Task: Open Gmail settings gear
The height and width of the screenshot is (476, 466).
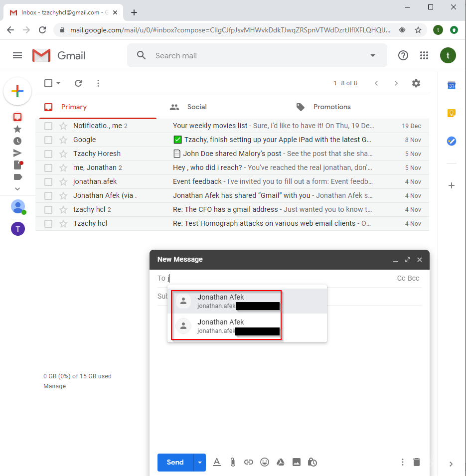Action: point(416,83)
